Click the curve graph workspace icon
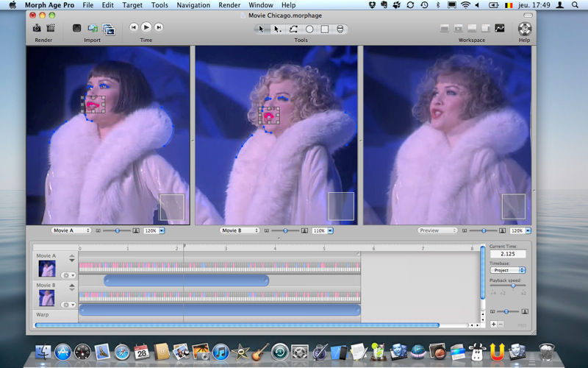 point(500,29)
